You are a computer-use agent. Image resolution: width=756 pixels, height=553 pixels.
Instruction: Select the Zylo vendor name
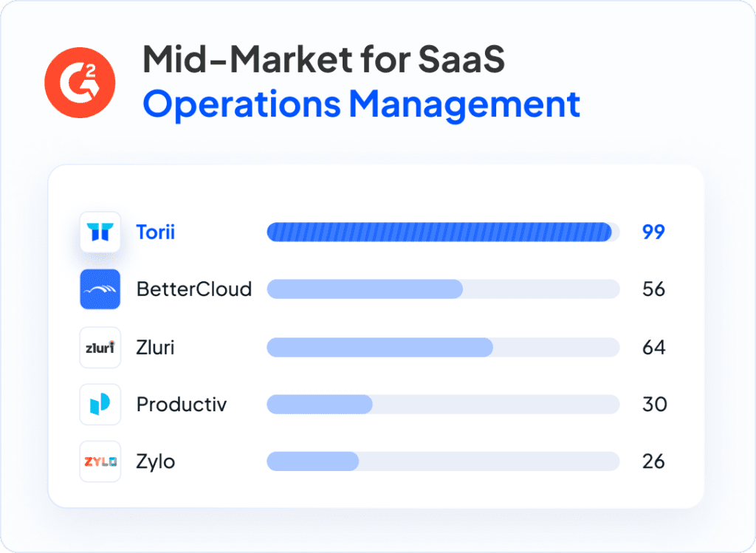[156, 462]
